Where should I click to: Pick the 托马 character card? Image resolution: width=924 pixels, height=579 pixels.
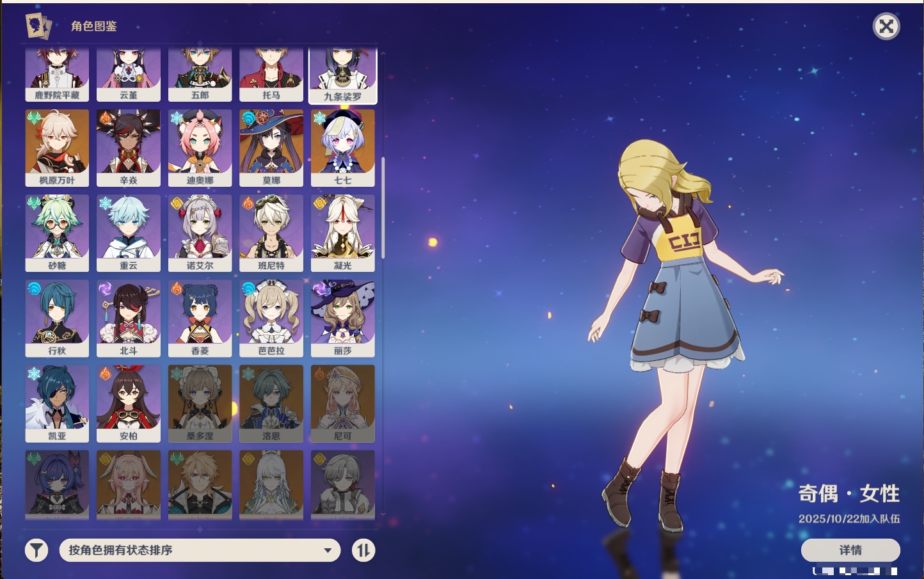(x=271, y=74)
